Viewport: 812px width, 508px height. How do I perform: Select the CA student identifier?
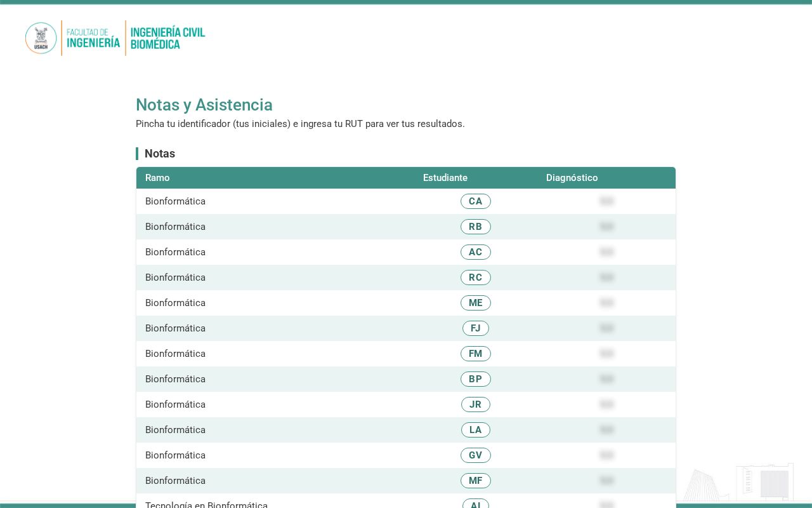point(476,201)
